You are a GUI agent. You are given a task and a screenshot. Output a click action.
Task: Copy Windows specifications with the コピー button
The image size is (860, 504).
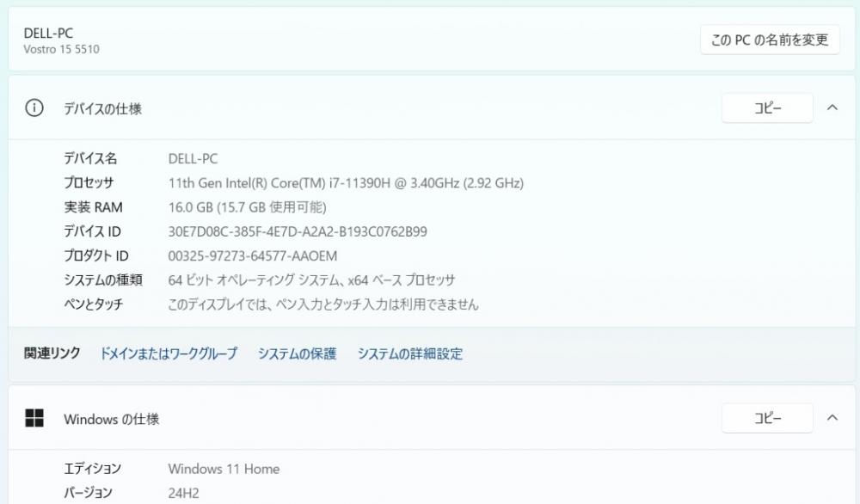[x=767, y=418]
